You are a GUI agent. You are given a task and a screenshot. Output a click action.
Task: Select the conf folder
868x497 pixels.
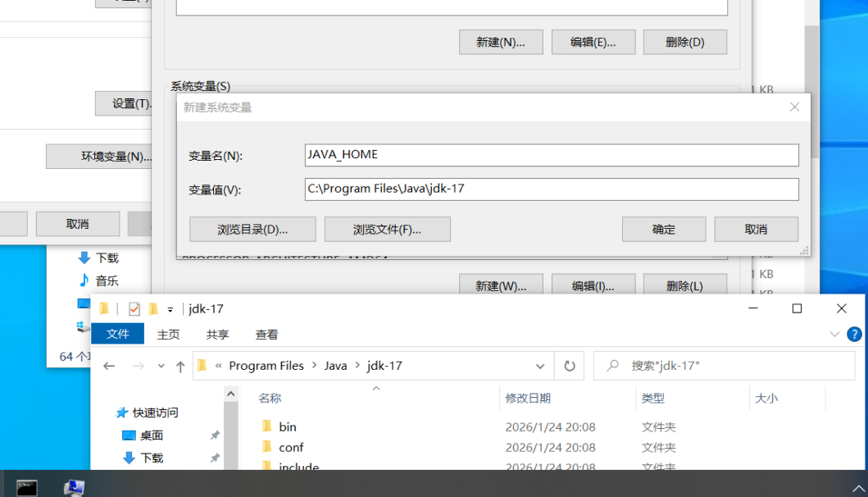click(x=291, y=447)
